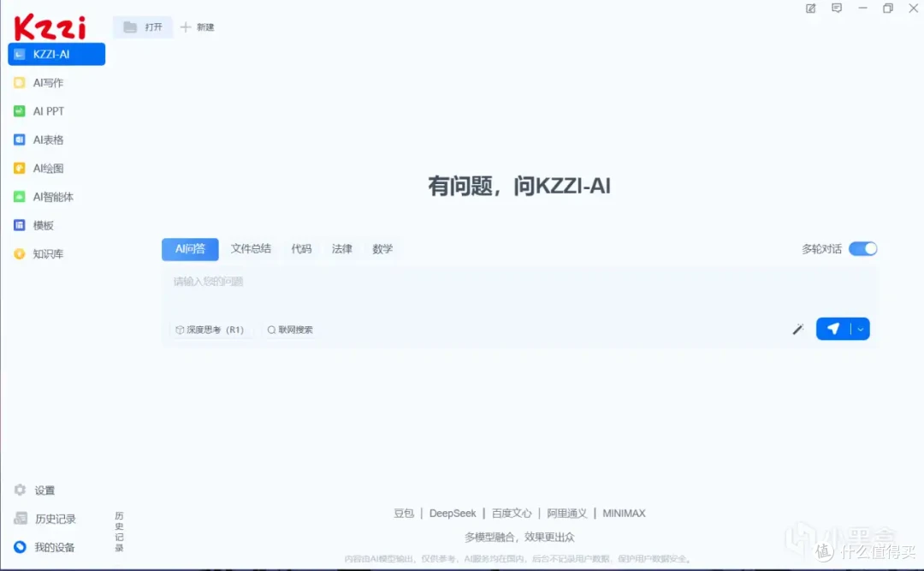Image resolution: width=924 pixels, height=571 pixels.
Task: Open the AI表格 spreadsheet tool
Action: click(48, 140)
